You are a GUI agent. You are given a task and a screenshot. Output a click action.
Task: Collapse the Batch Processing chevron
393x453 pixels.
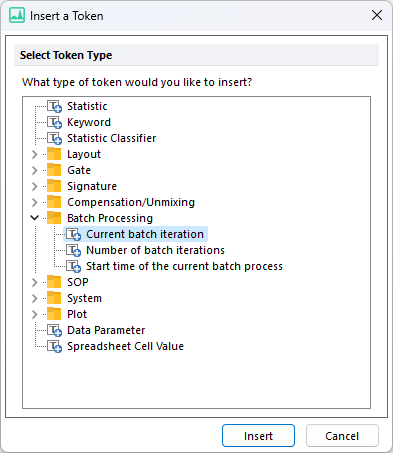(34, 218)
